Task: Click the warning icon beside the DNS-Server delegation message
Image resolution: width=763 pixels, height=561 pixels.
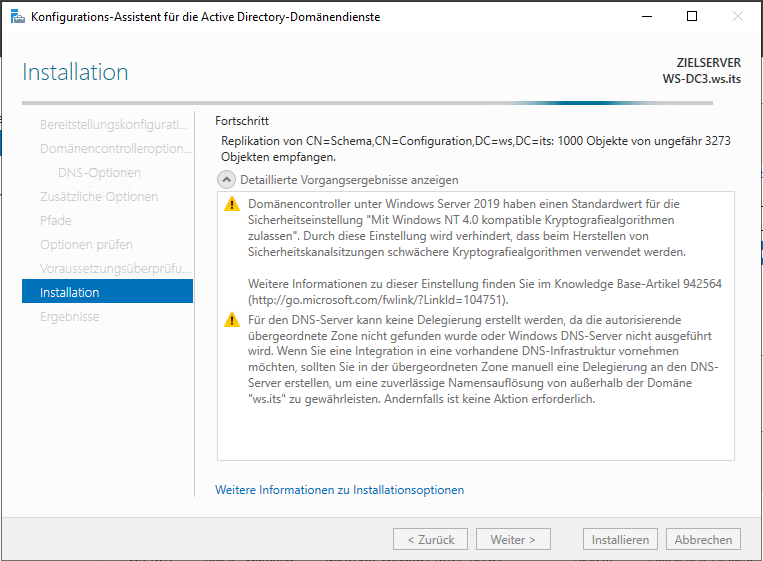Action: click(x=232, y=320)
